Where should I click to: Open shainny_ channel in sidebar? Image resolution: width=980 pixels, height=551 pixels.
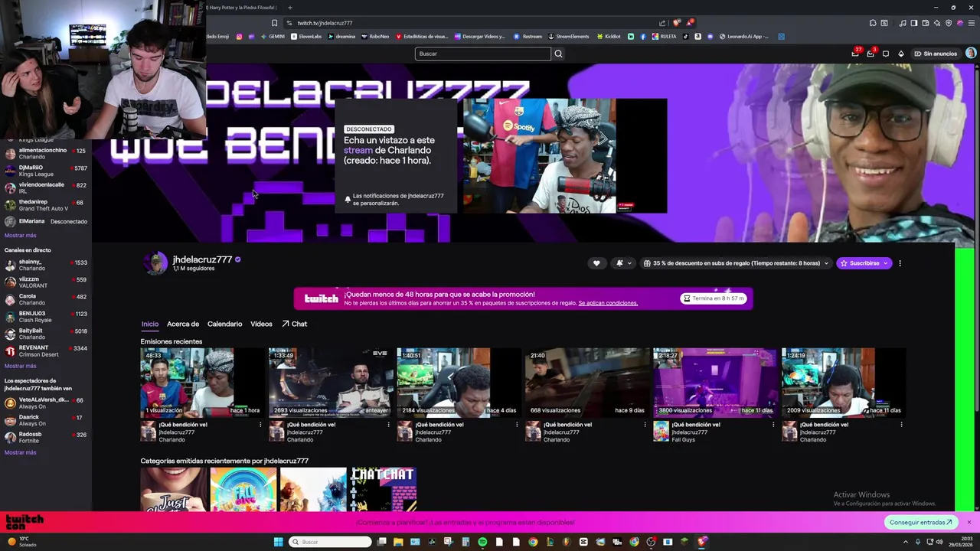pos(46,266)
